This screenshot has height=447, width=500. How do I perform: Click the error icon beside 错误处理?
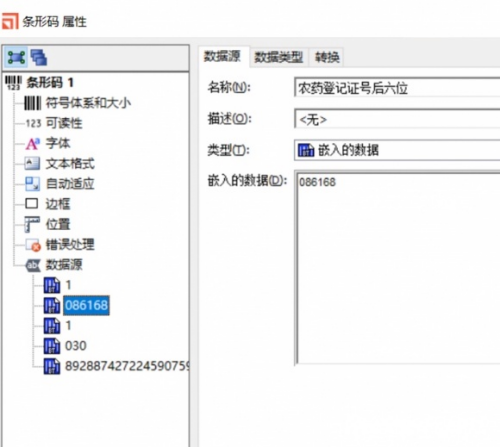tap(33, 245)
